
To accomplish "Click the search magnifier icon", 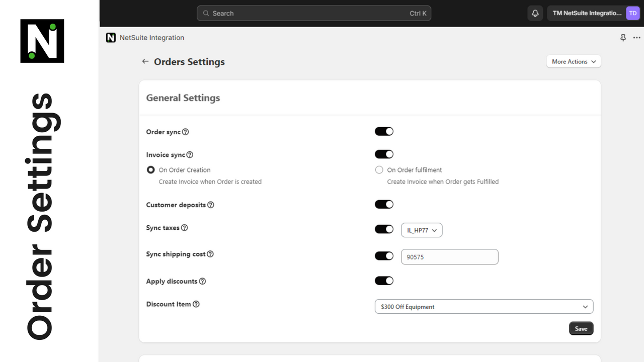I will point(206,14).
